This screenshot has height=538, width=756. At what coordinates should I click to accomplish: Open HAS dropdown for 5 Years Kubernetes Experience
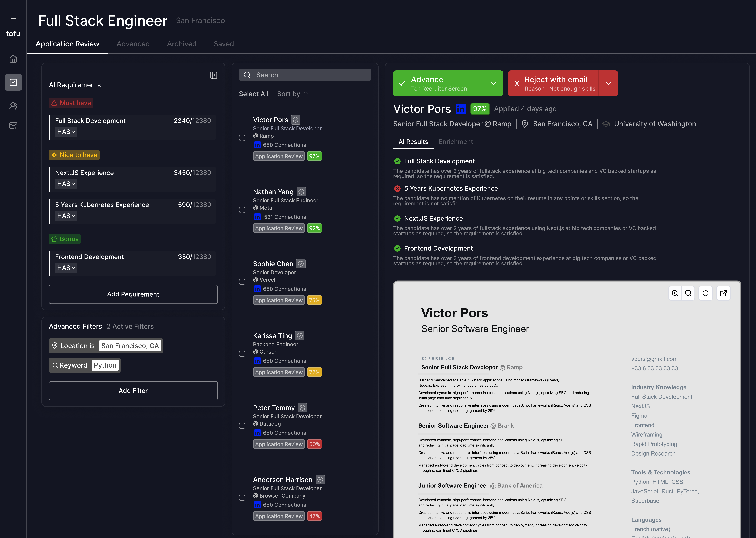click(66, 216)
